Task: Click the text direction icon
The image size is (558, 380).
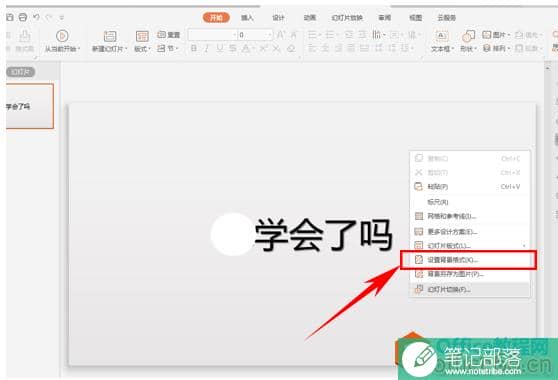Action: point(377,35)
